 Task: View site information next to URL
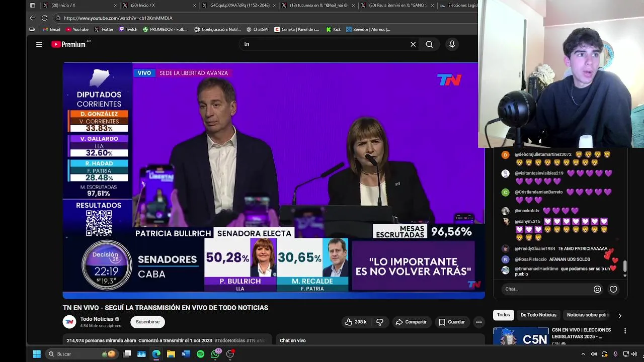click(x=58, y=18)
